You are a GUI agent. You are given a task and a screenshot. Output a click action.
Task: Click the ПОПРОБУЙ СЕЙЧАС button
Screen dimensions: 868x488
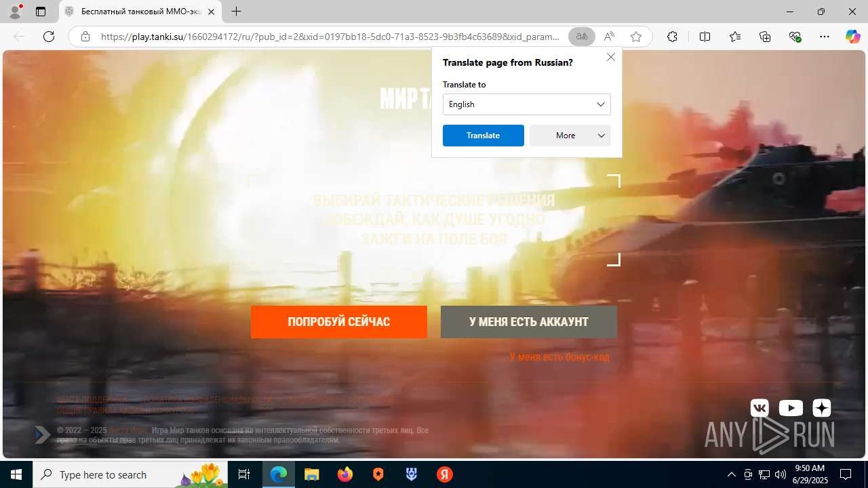pos(339,322)
